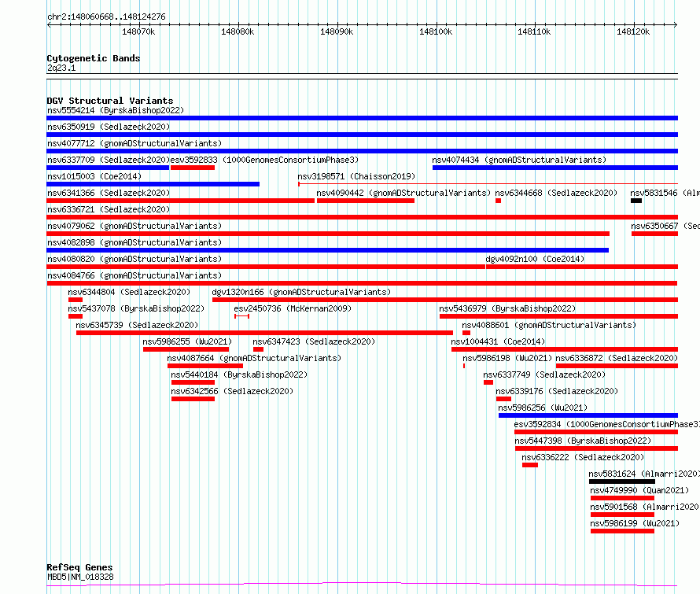Open the nsv4088601 gnomAD variant label
This screenshot has width=700, height=594.
[549, 325]
